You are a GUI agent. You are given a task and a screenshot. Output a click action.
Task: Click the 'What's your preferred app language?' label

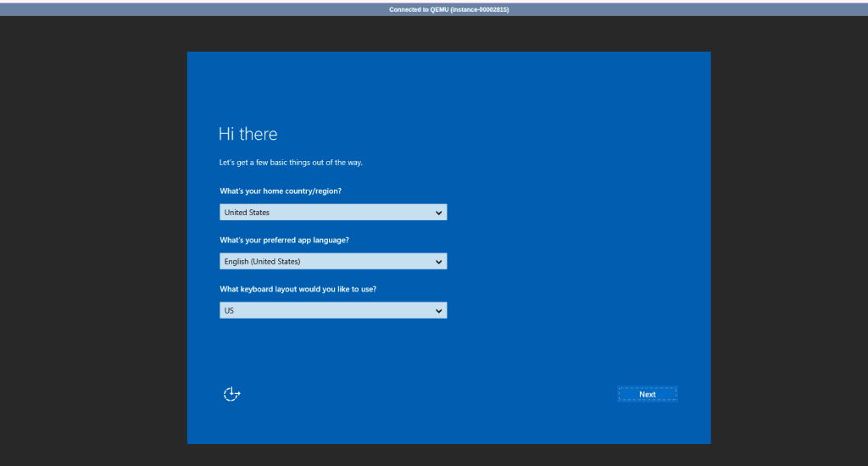pos(285,240)
